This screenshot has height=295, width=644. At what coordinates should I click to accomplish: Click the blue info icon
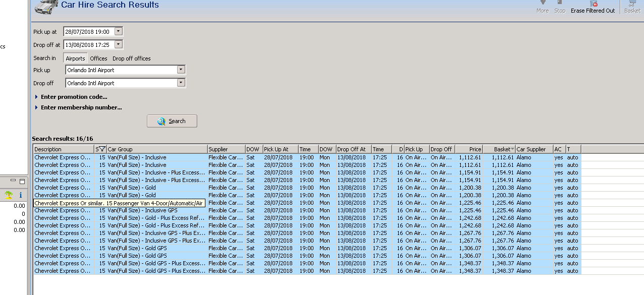[x=21, y=195]
